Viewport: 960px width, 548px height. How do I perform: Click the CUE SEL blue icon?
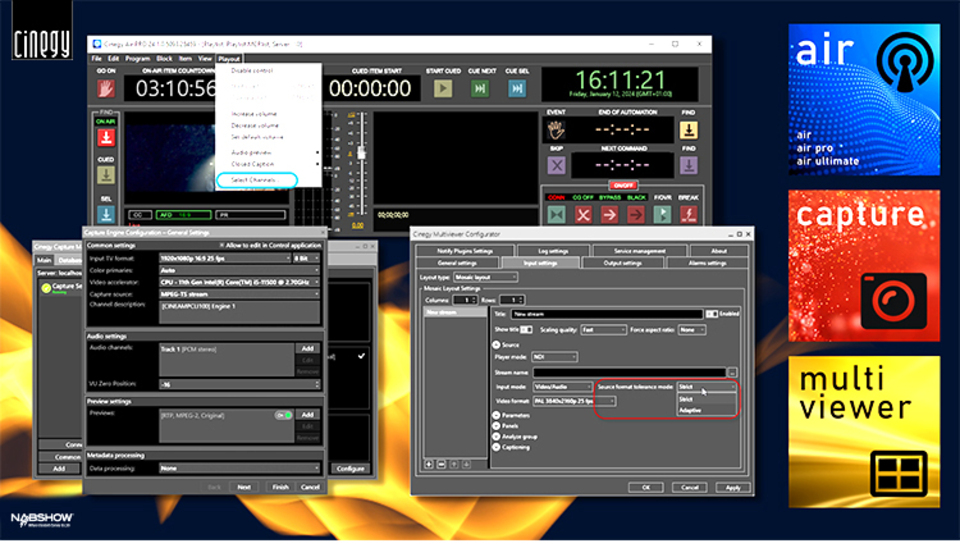pos(517,88)
